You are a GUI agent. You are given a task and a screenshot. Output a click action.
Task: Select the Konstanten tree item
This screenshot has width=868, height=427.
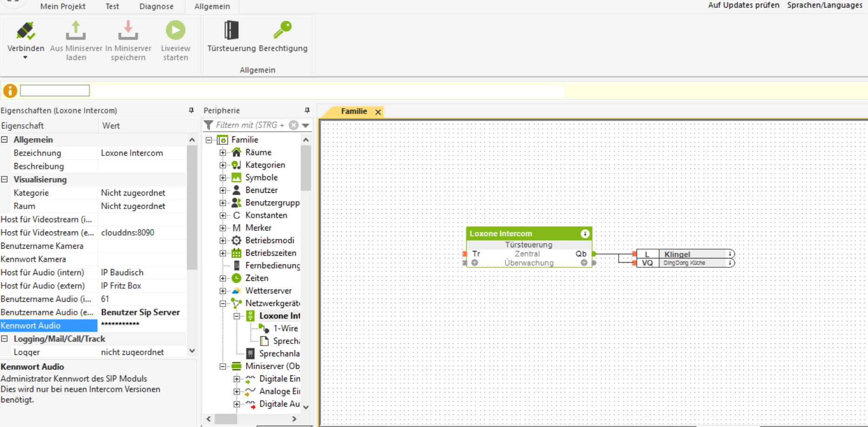266,215
